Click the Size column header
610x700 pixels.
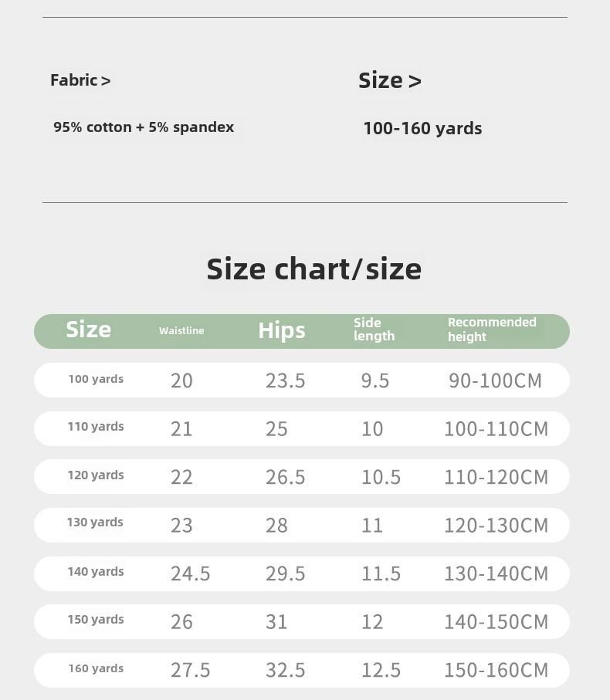tap(89, 330)
